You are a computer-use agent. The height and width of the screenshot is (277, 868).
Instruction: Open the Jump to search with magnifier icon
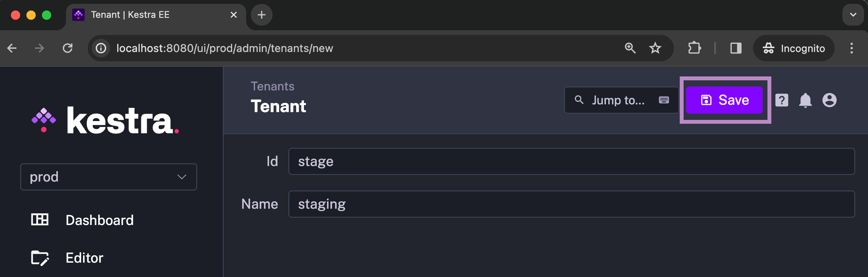[579, 100]
